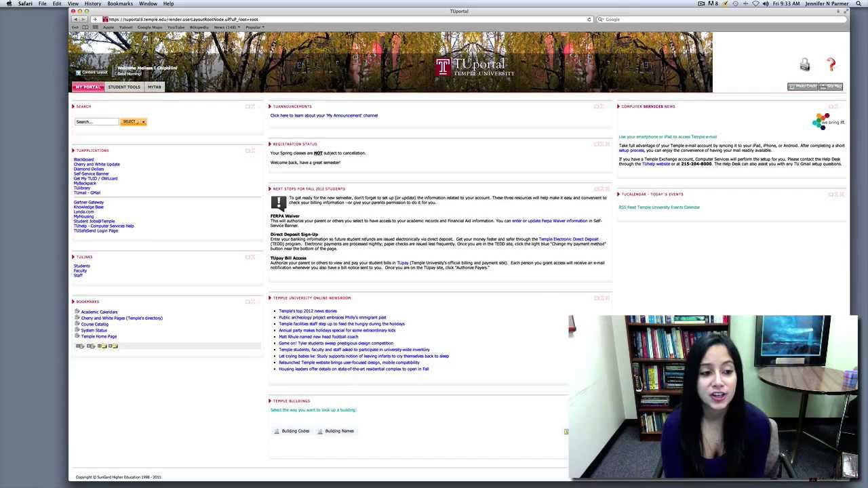This screenshot has width=868, height=488.
Task: Collapse the TUlinks channel triangle
Action: (x=73, y=257)
